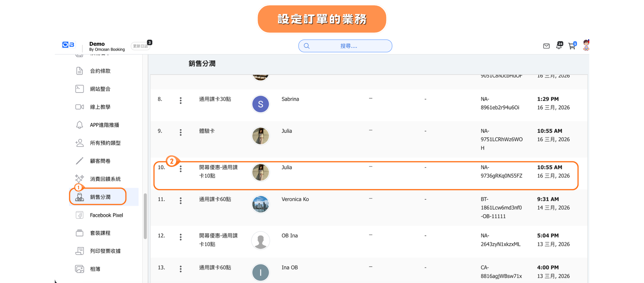Expand the options menu for row 12

coord(180,237)
